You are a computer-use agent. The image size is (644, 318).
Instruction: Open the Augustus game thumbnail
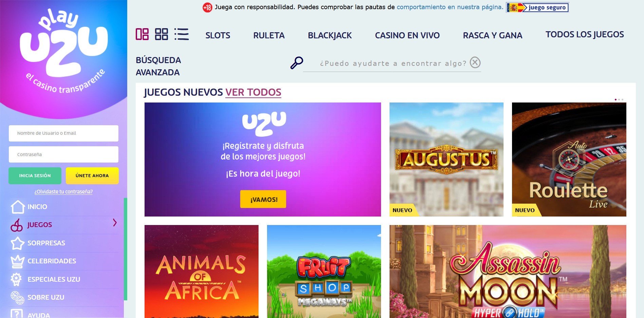(447, 160)
